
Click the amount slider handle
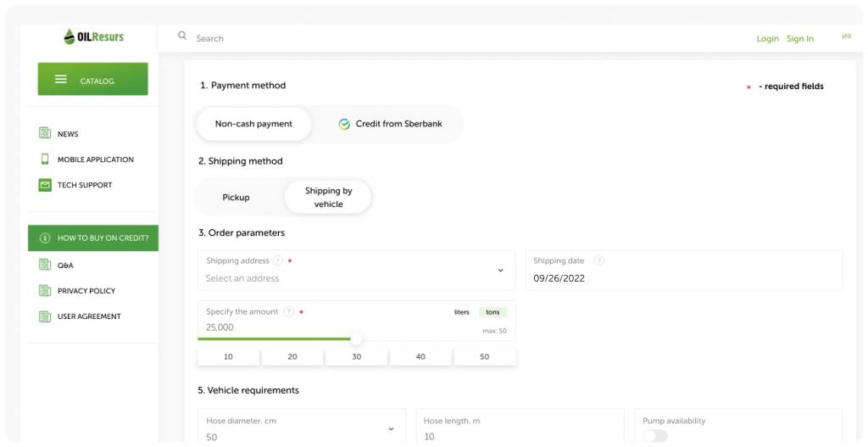pos(356,338)
